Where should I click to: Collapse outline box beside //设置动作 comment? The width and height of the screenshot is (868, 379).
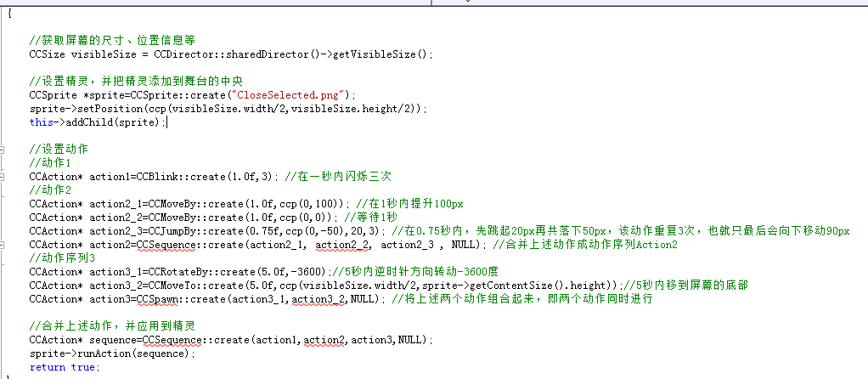coord(3,150)
